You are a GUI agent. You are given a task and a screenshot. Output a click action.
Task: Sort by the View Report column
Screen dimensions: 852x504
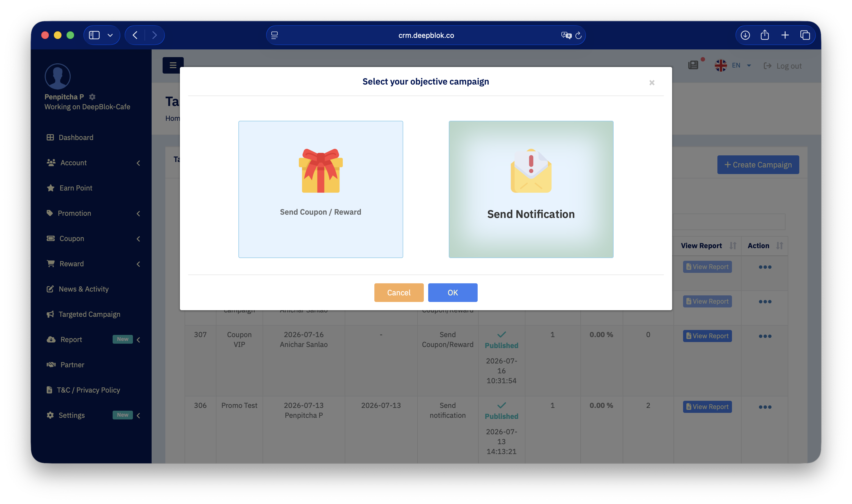coord(708,245)
